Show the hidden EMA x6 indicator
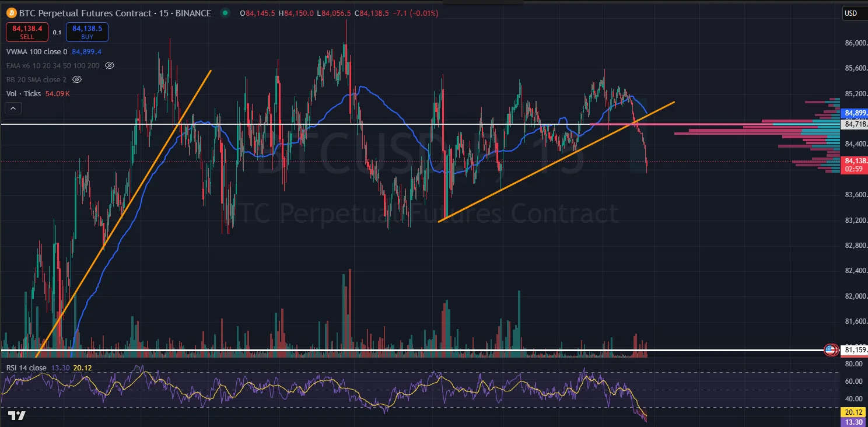Viewport: 868px width, 427px height. (109, 65)
